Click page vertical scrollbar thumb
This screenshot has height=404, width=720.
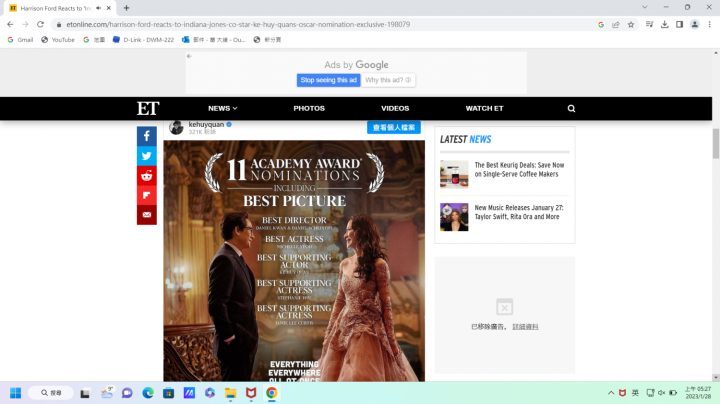click(716, 144)
